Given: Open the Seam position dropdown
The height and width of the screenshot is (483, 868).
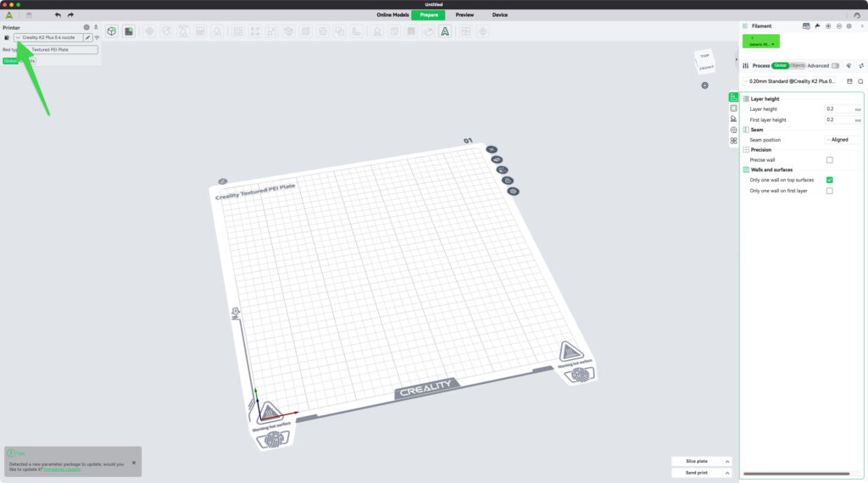Looking at the screenshot, I should 843,140.
